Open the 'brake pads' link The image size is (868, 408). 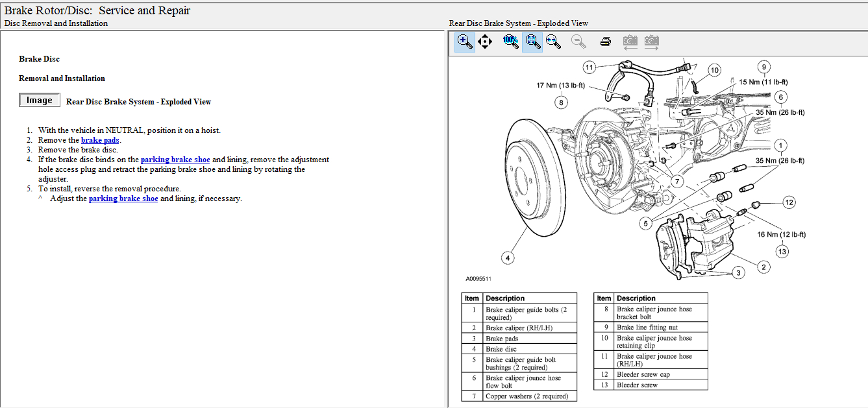click(100, 140)
